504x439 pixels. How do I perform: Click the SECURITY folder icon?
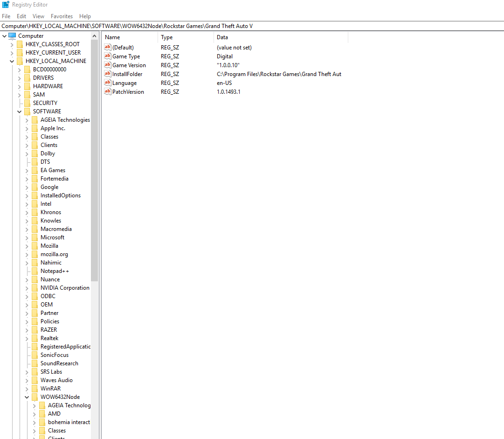(28, 103)
